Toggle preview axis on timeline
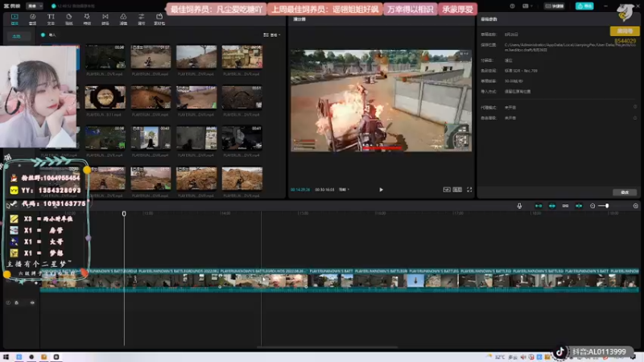 coord(579,206)
